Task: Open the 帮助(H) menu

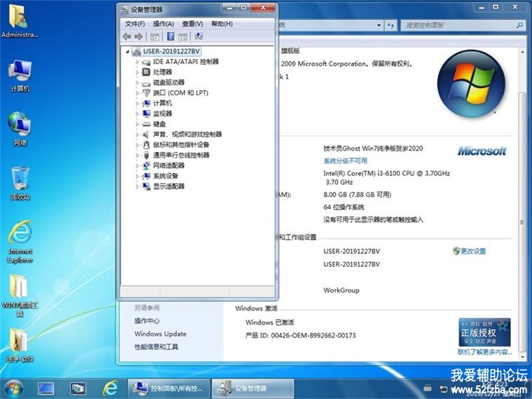Action: point(222,24)
